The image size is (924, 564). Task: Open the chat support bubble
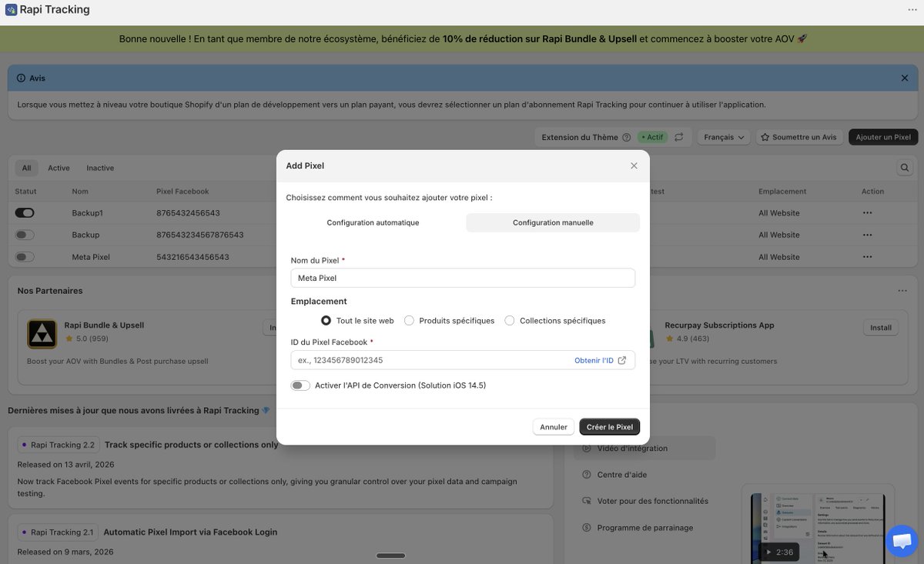[901, 541]
